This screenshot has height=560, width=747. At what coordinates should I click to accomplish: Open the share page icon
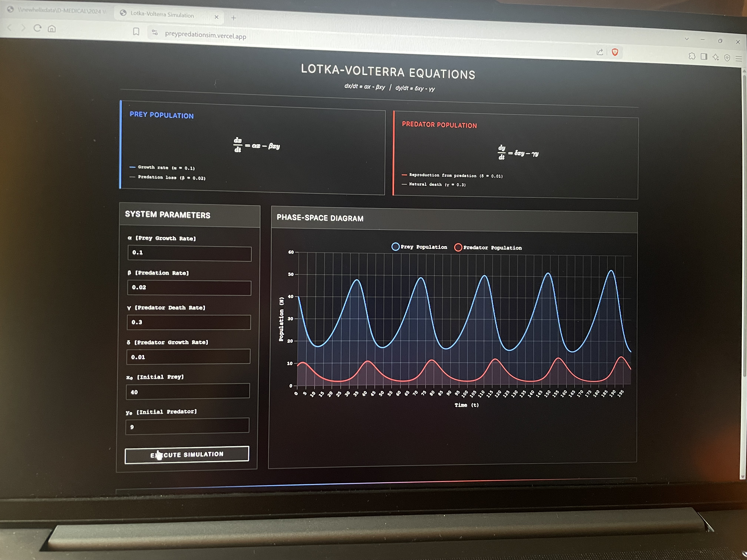(600, 52)
